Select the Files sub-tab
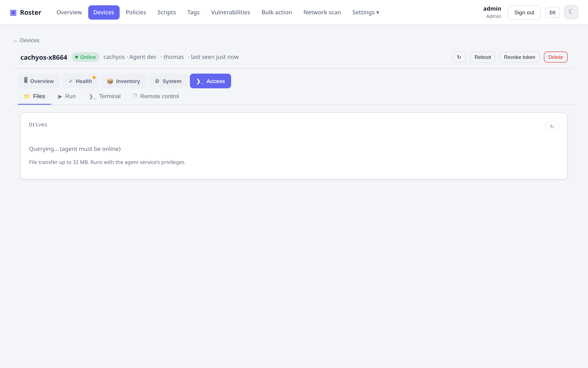This screenshot has width=588, height=368. click(x=35, y=96)
